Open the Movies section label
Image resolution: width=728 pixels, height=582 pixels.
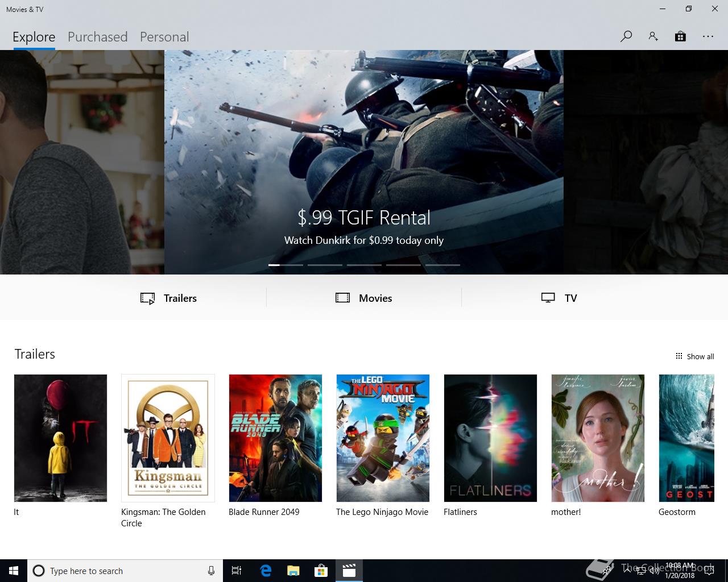point(375,298)
